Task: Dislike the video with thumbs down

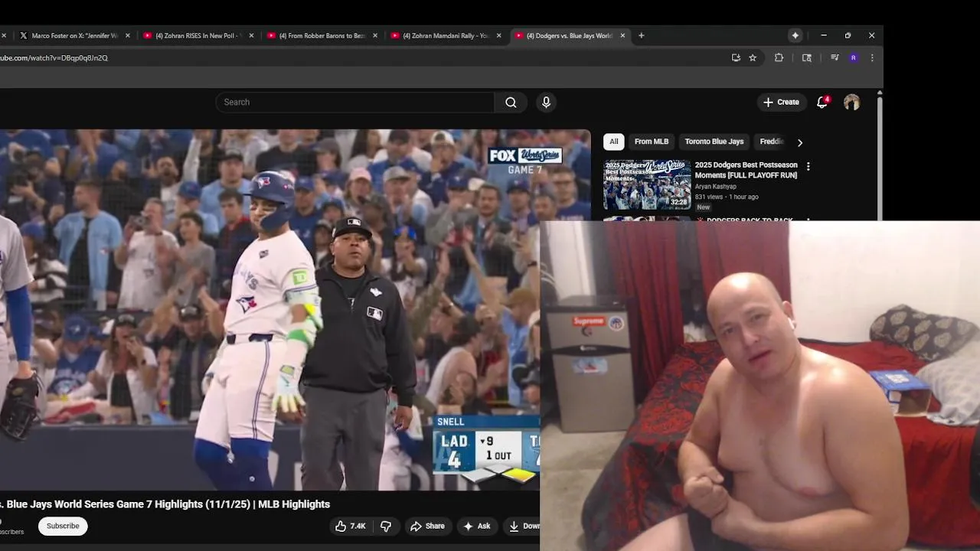Action: point(386,527)
